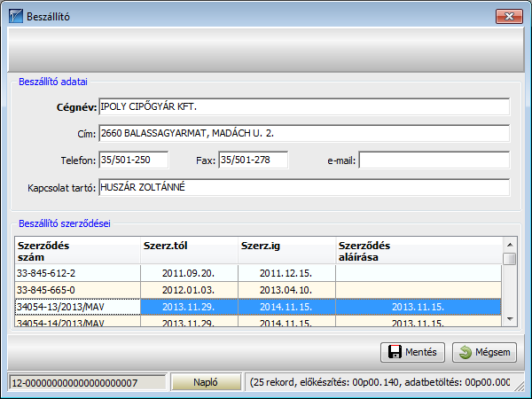
Task: Click the contracts list scroll up arrow
Action: point(510,245)
